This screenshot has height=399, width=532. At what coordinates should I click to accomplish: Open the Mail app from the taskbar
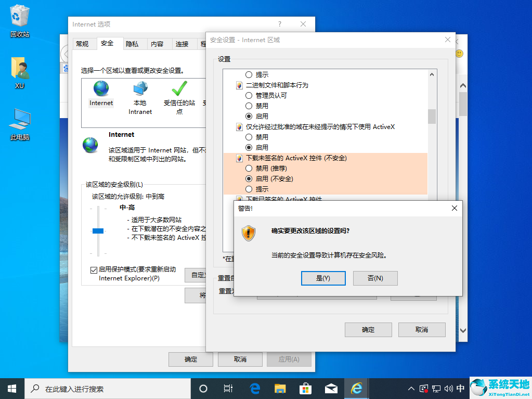tap(331, 388)
